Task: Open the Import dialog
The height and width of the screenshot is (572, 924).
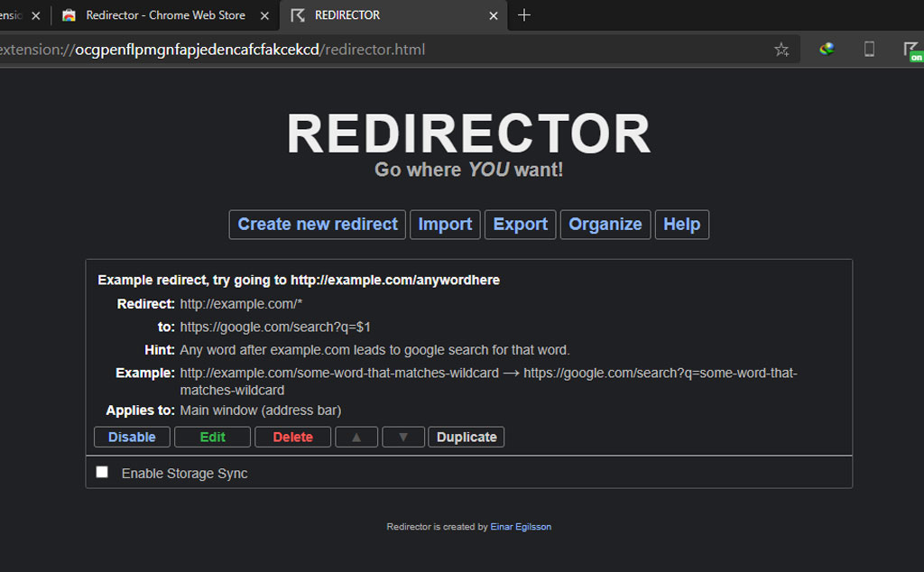Action: 445,224
